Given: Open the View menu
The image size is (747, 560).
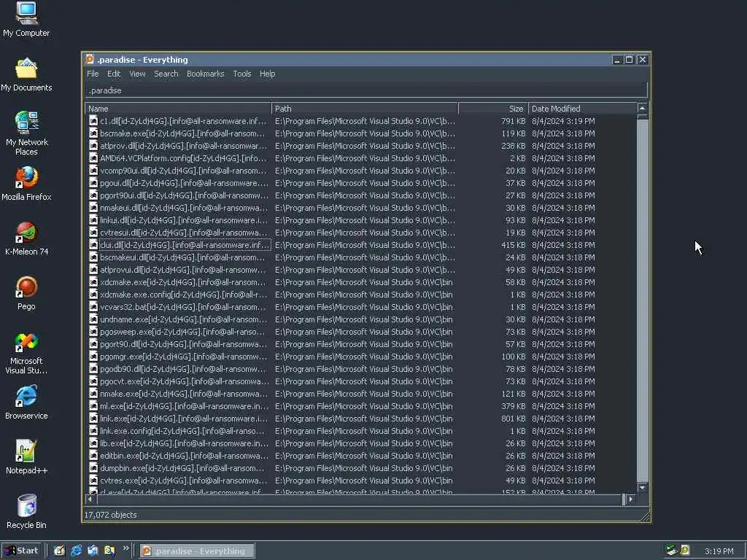Looking at the screenshot, I should pos(137,74).
